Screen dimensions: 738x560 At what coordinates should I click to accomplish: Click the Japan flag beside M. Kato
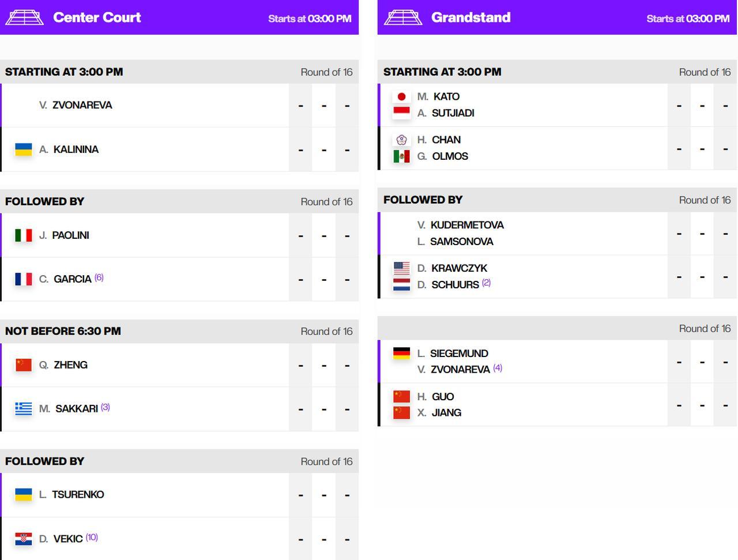point(402,97)
